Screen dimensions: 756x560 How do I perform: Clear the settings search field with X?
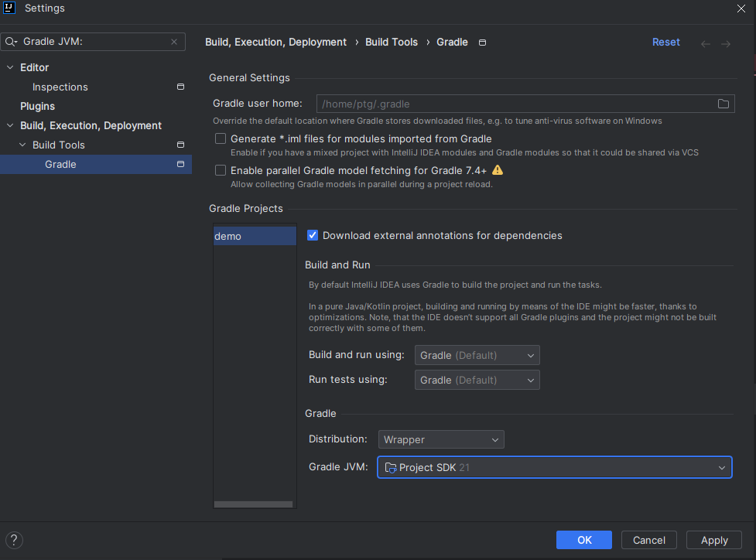click(174, 42)
